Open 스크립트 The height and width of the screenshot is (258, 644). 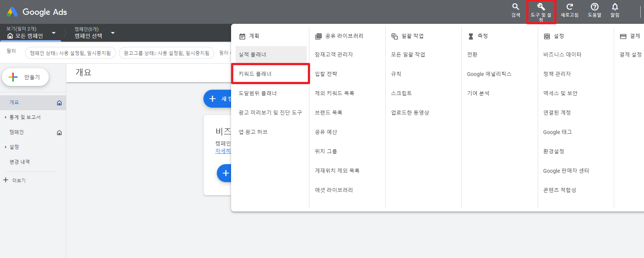401,93
